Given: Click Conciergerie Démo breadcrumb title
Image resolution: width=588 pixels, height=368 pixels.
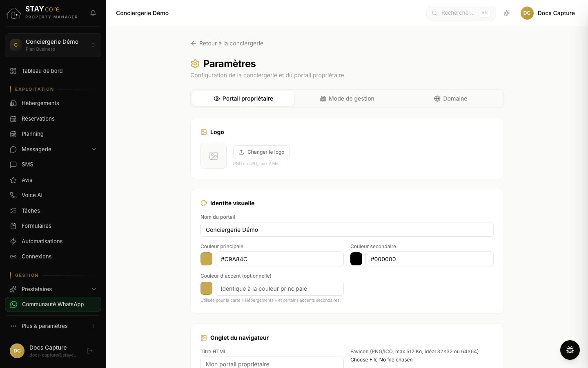Looking at the screenshot, I should pos(142,13).
